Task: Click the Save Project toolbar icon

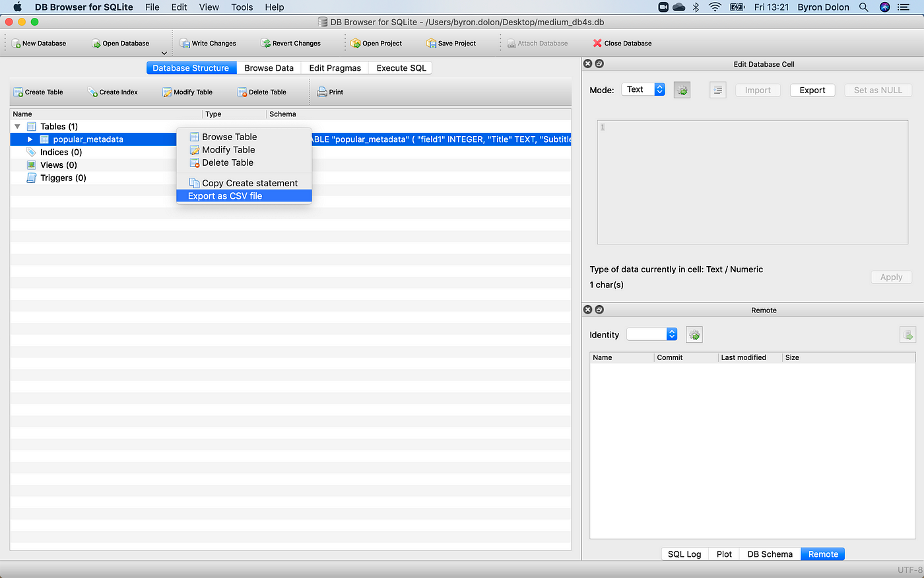Action: tap(432, 44)
